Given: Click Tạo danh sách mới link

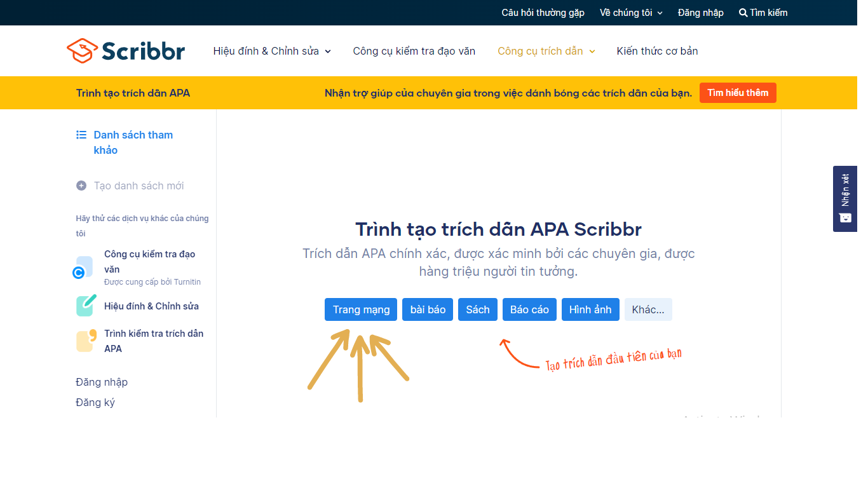Looking at the screenshot, I should [139, 186].
